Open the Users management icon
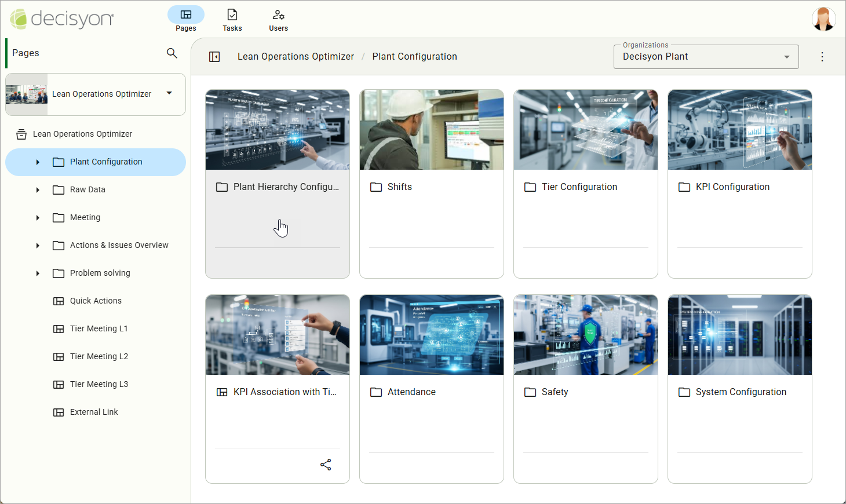 click(278, 20)
